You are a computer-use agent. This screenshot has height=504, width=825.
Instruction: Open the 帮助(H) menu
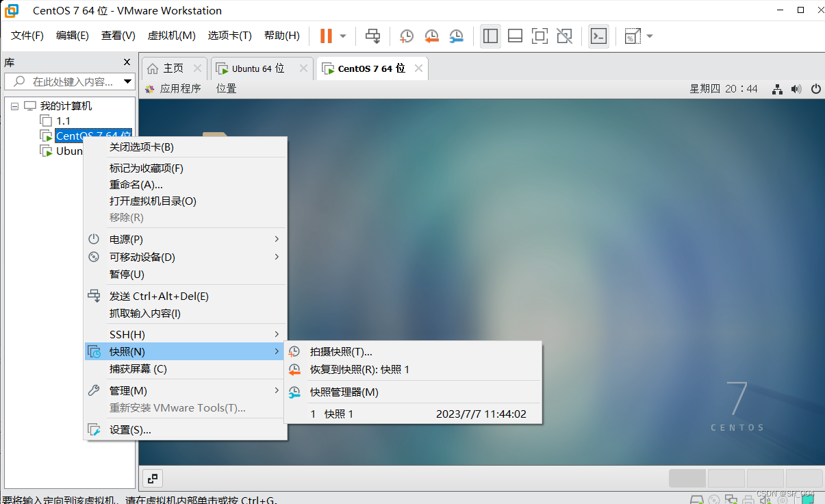pos(281,36)
